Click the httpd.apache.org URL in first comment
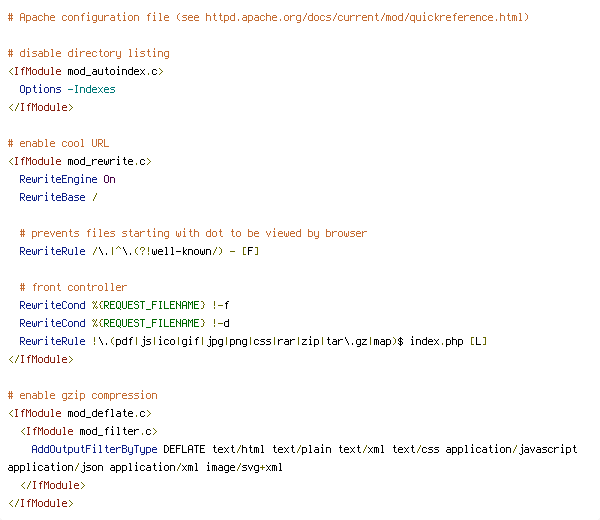This screenshot has height=520, width=600. coord(364,18)
